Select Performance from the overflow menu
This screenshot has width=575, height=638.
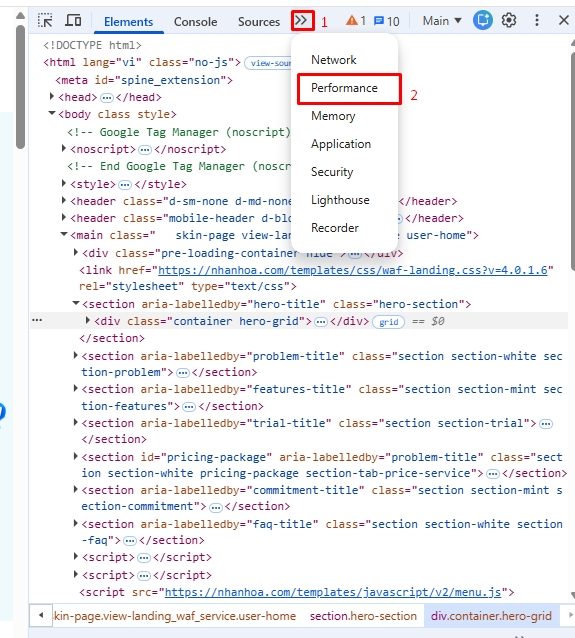[x=344, y=88]
